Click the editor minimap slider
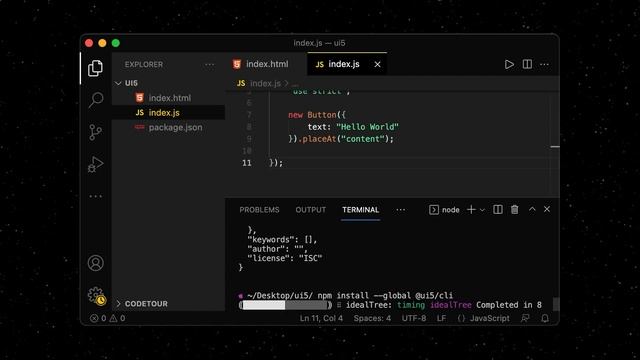This screenshot has width=640, height=360. (x=555, y=147)
